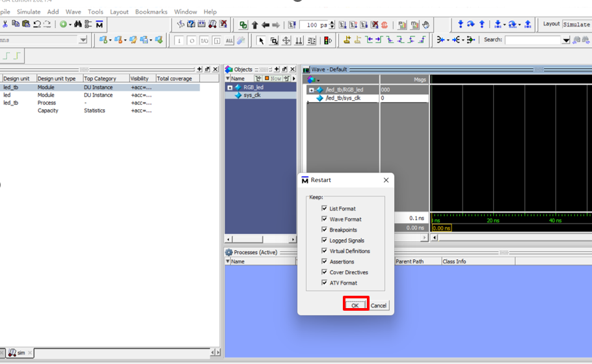Select the Zoom Mode magnifier box tool
The image size is (592, 364).
274,40
